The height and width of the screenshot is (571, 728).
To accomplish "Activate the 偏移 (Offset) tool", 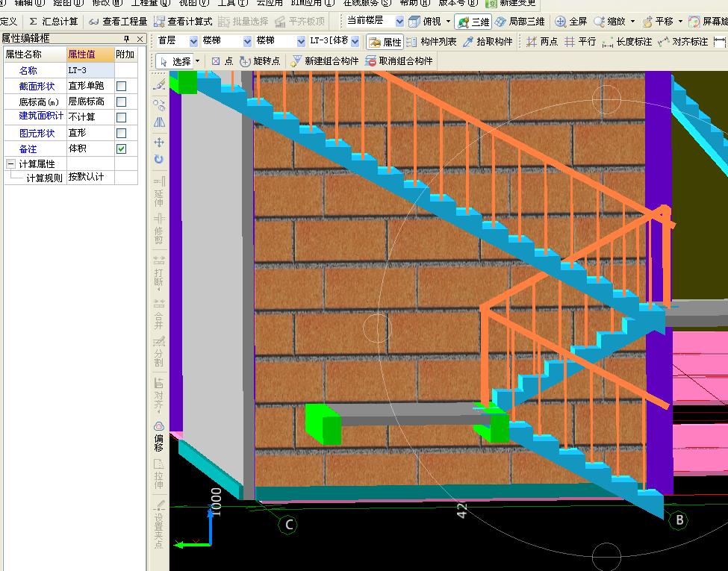I will point(159,437).
